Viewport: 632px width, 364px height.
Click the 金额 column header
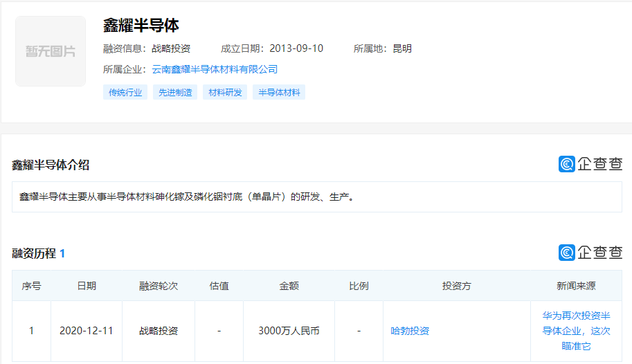click(289, 286)
